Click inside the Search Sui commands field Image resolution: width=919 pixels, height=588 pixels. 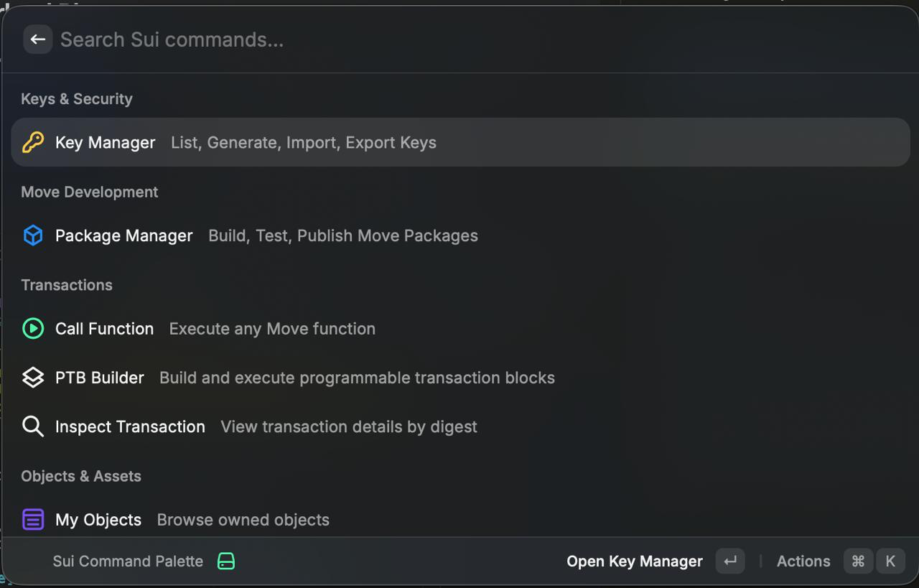click(x=287, y=39)
